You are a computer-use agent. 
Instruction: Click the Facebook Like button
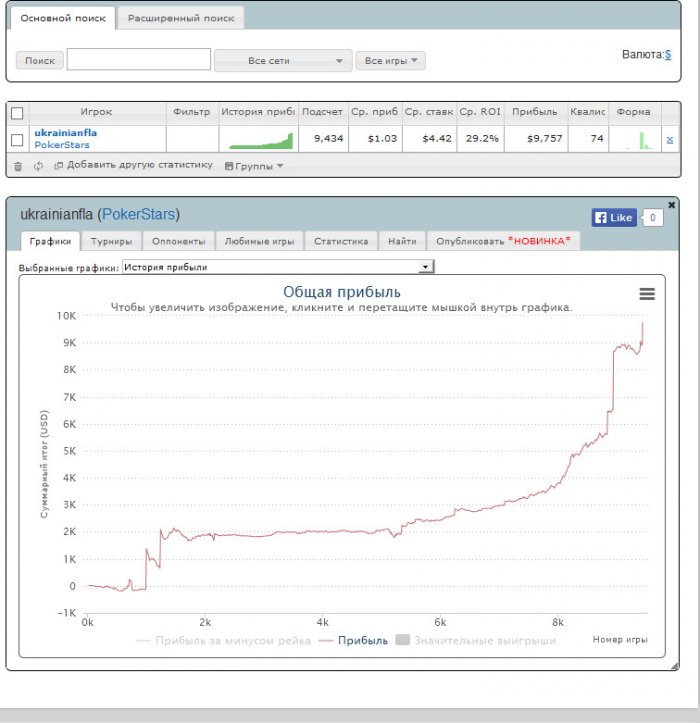(x=614, y=218)
